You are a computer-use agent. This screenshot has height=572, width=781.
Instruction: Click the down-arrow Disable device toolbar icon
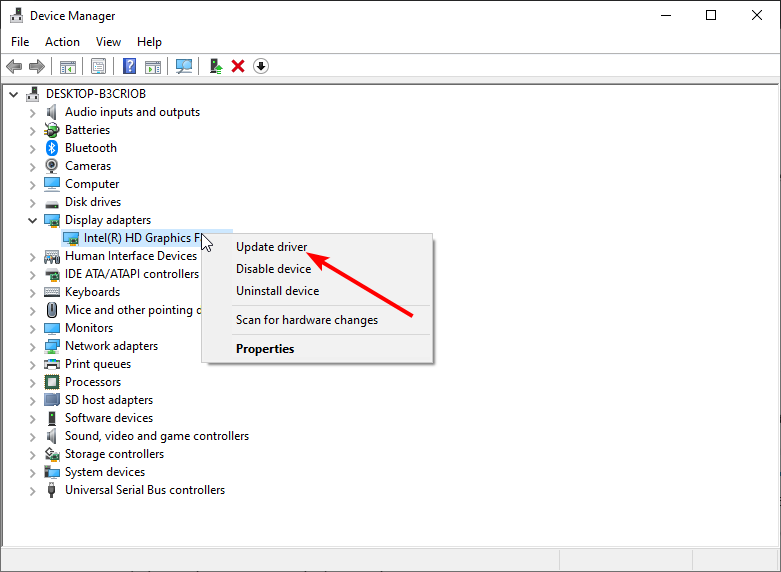point(261,66)
